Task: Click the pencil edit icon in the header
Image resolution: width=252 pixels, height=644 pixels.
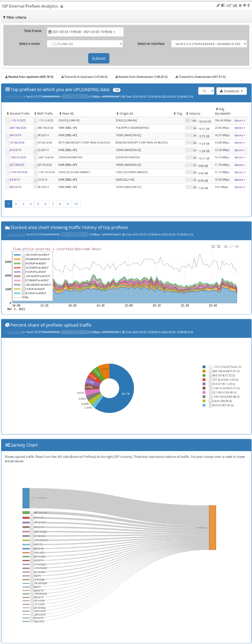Action: (218, 5)
